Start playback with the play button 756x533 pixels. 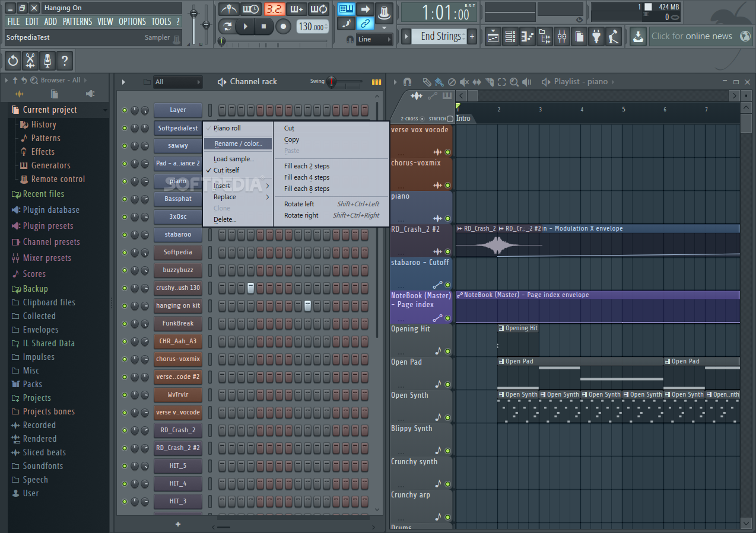(245, 26)
